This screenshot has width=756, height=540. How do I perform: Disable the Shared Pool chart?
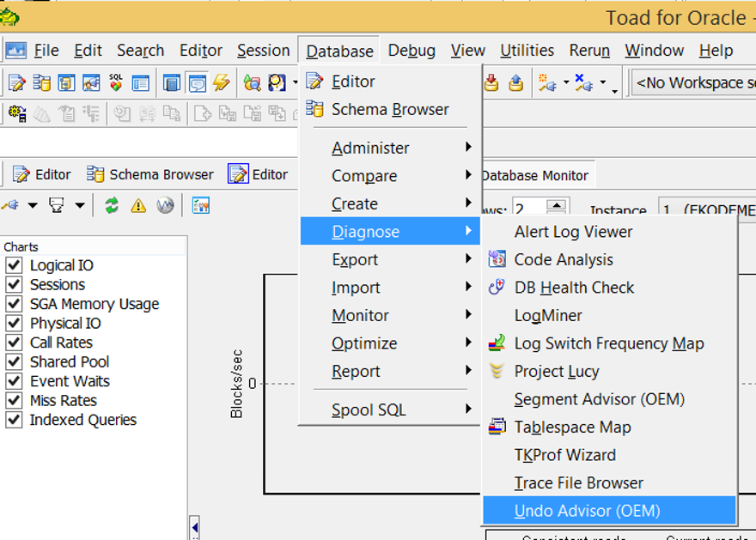(14, 361)
